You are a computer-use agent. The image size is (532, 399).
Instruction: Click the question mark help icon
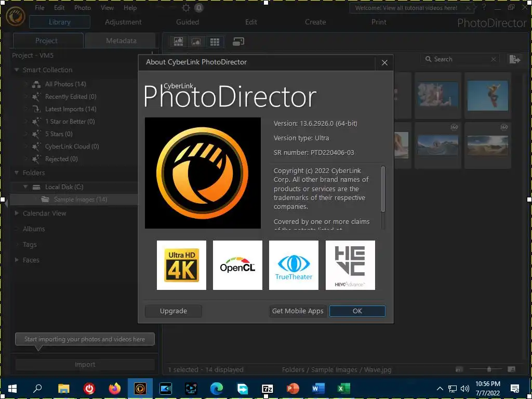click(484, 7)
